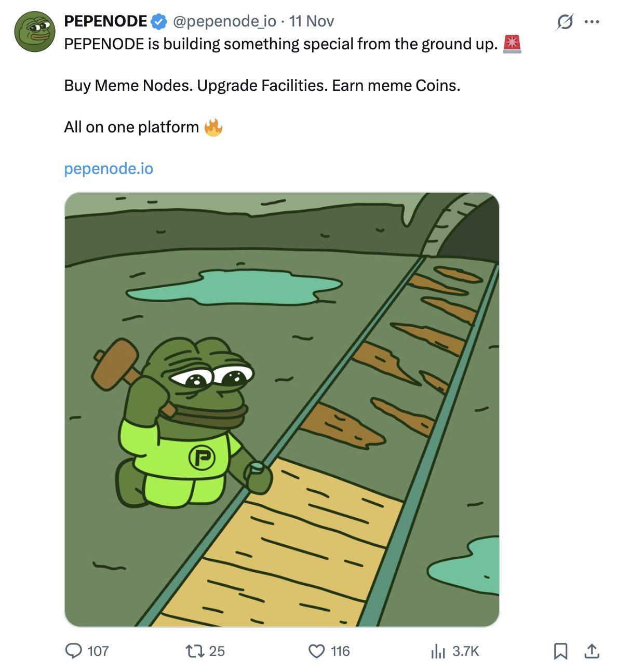
Task: Visit the pepenode.io link
Action: (x=108, y=168)
